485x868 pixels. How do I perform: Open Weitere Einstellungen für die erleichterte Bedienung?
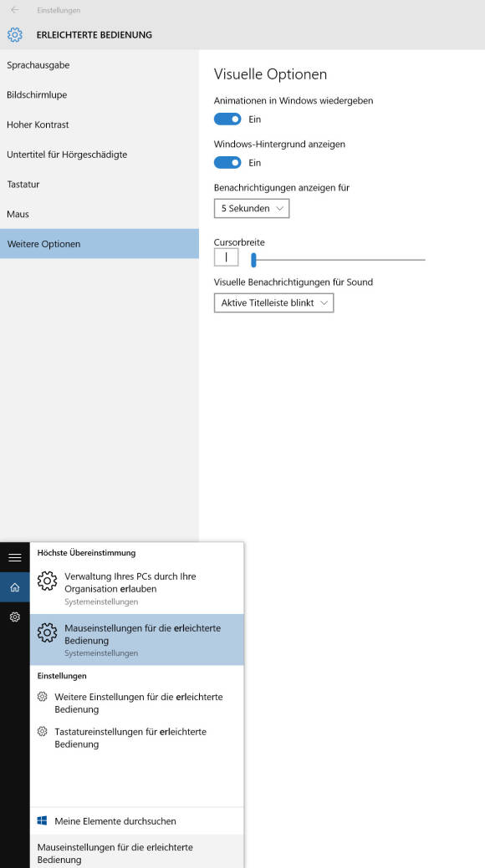click(x=137, y=703)
